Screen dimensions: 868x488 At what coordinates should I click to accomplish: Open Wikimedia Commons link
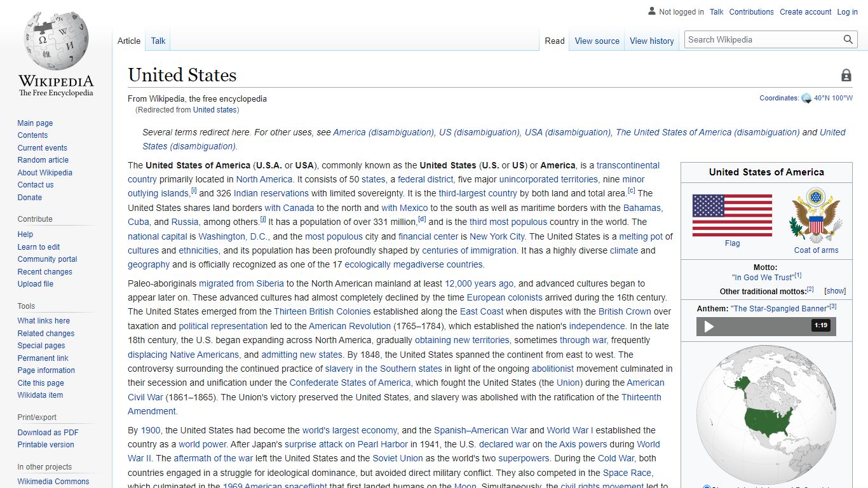pos(53,482)
